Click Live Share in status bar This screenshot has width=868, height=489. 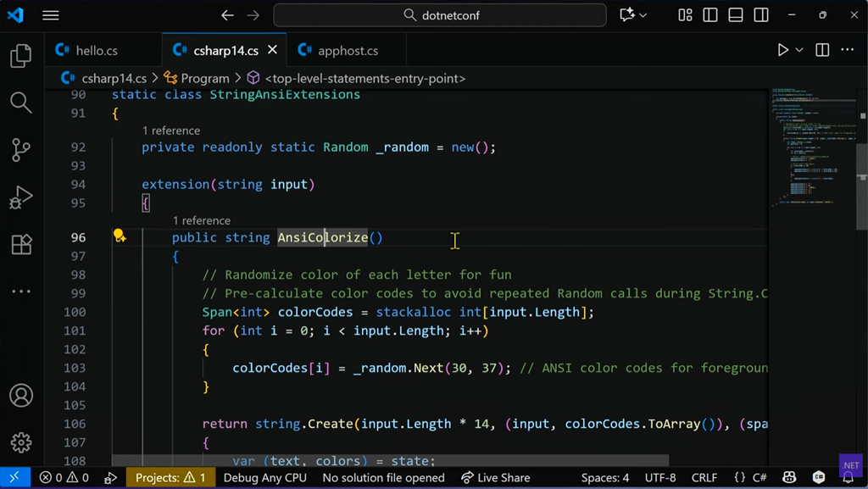[x=504, y=478]
